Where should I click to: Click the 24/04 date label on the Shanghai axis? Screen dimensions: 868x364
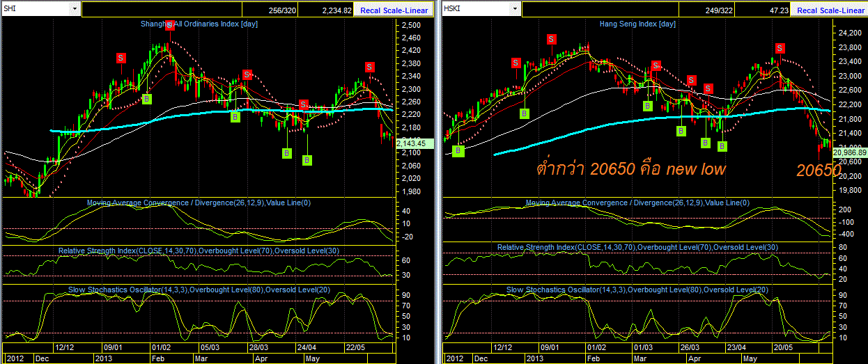pyautogui.click(x=307, y=347)
